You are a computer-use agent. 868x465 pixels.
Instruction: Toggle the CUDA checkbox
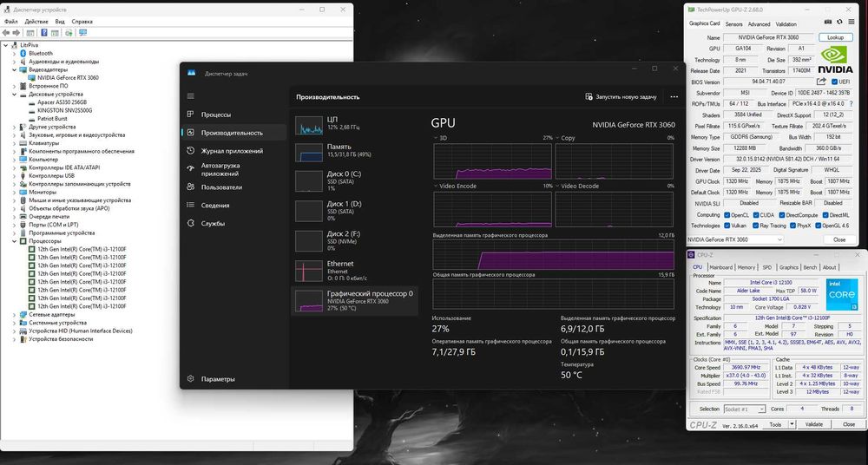(x=756, y=215)
